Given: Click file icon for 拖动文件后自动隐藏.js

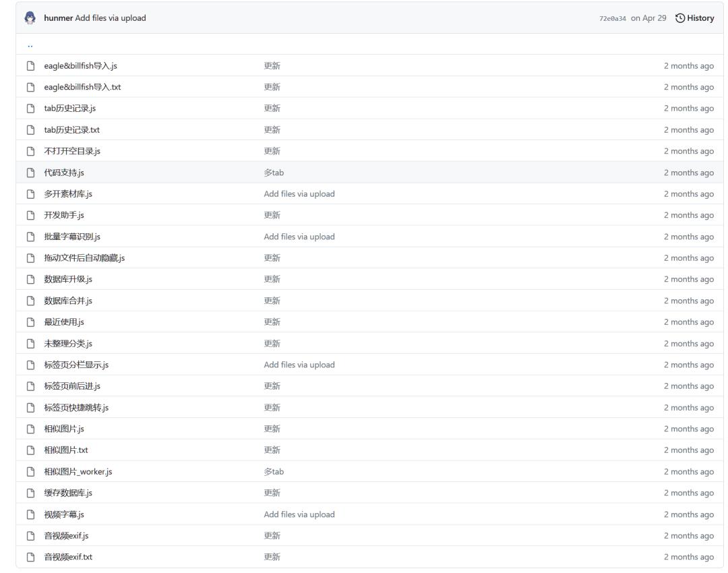Looking at the screenshot, I should [30, 258].
